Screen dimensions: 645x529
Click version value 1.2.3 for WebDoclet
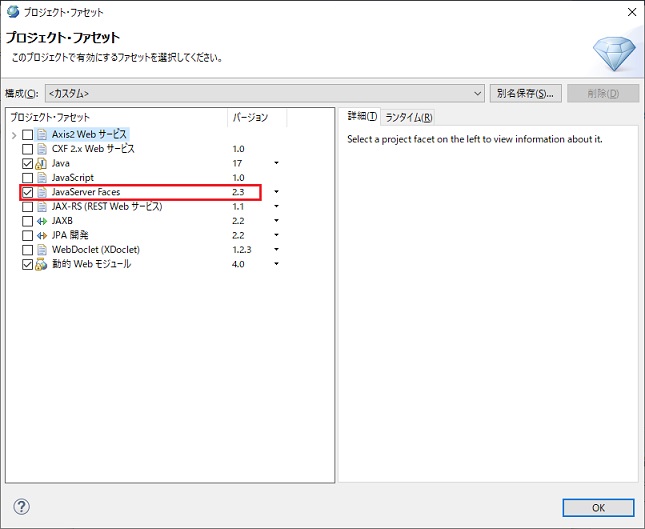(x=241, y=250)
